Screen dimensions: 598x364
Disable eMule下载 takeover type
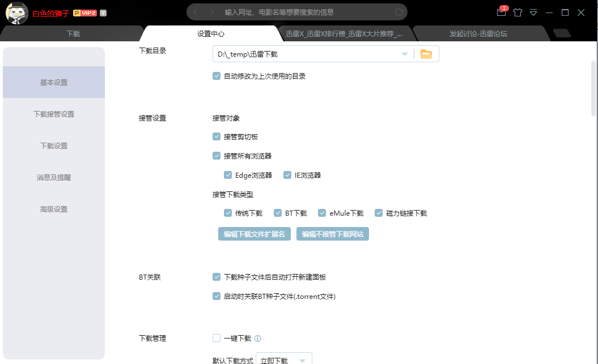[323, 213]
